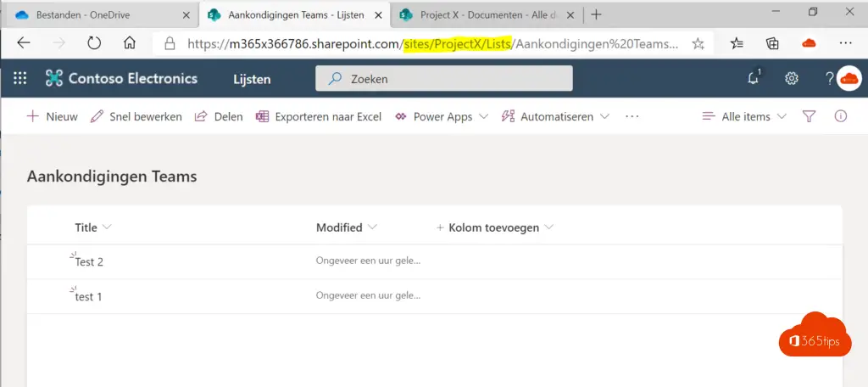Expand the Automatiseren dropdown
Image resolution: width=868 pixels, height=387 pixels.
coord(555,116)
